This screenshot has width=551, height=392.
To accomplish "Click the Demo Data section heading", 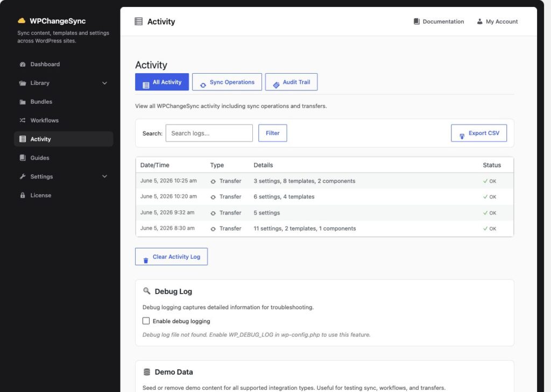I will pos(174,372).
